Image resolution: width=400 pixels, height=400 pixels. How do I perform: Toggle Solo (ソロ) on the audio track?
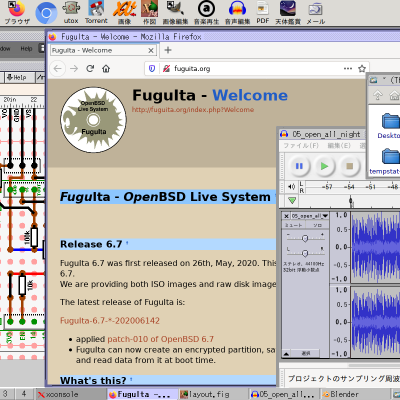pos(317,225)
